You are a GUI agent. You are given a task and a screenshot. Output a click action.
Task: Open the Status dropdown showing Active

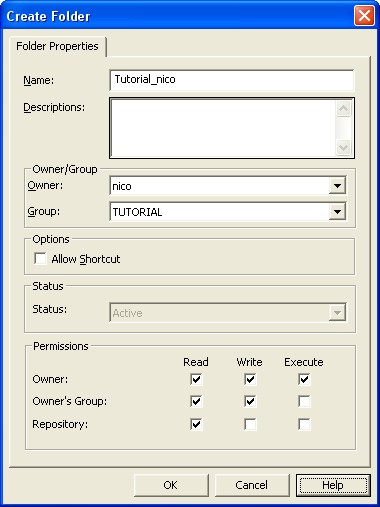click(337, 313)
